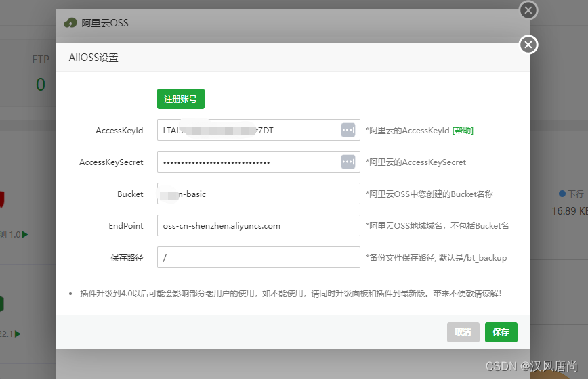588x379 pixels.
Task: Close the 阿里云OSS outer window
Action: click(528, 10)
